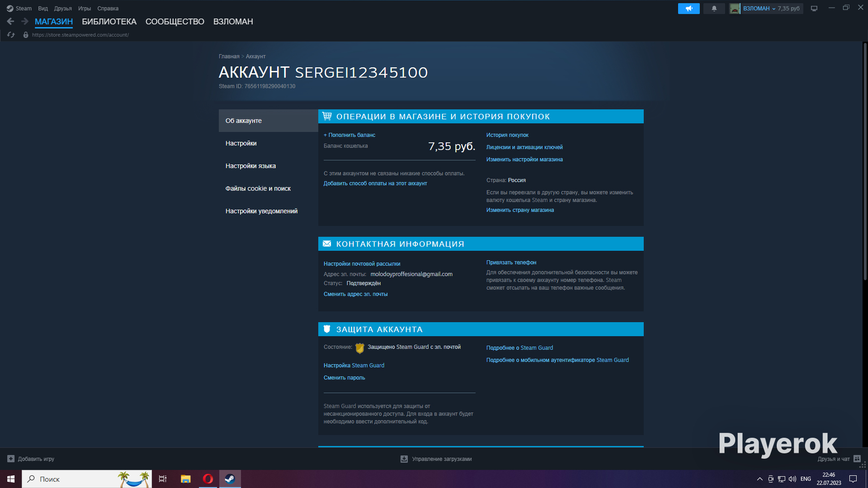Open the Игры menu
Image resolution: width=868 pixels, height=488 pixels.
(x=84, y=8)
